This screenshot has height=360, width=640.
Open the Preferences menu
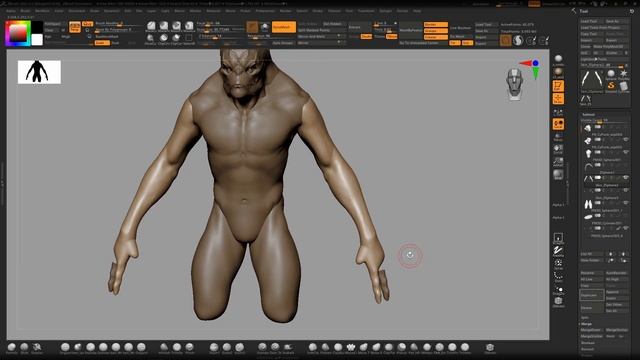(x=265, y=11)
